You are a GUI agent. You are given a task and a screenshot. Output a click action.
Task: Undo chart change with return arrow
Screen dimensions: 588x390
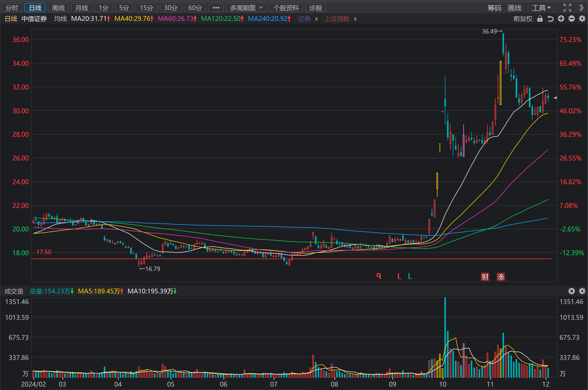[x=551, y=19]
